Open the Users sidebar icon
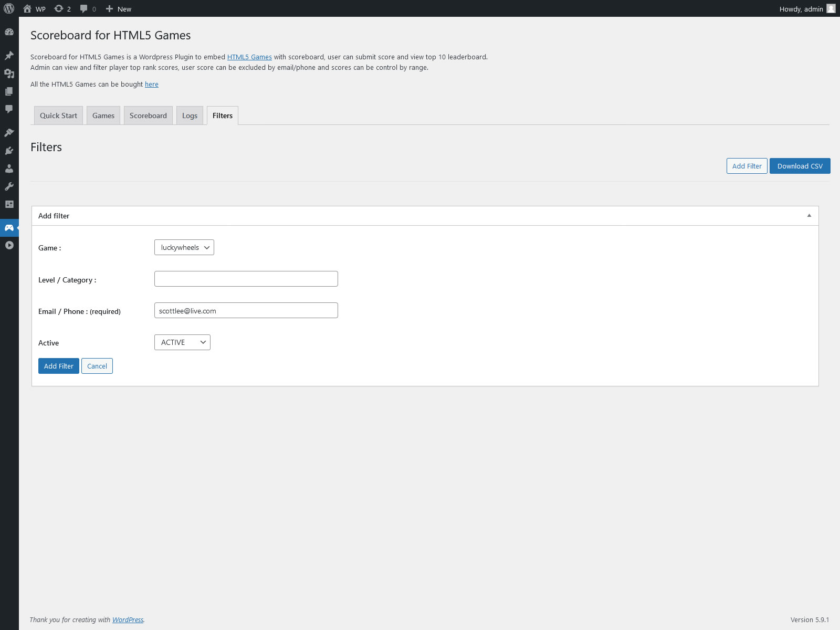Screen dimensions: 840x630 (9, 169)
